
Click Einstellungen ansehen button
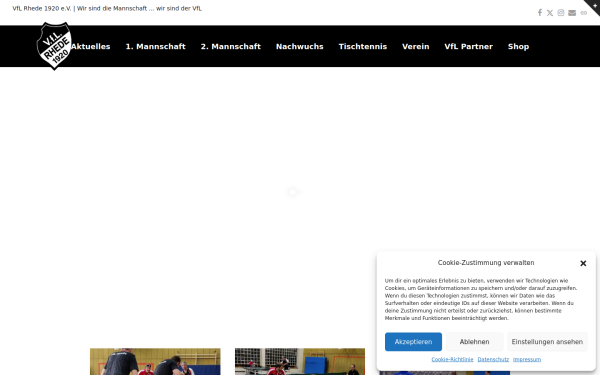(547, 342)
